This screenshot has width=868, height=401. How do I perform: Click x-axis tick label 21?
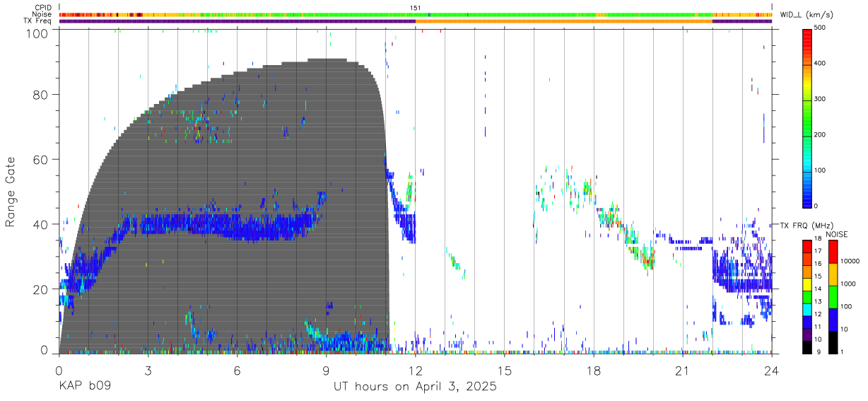[x=683, y=371]
